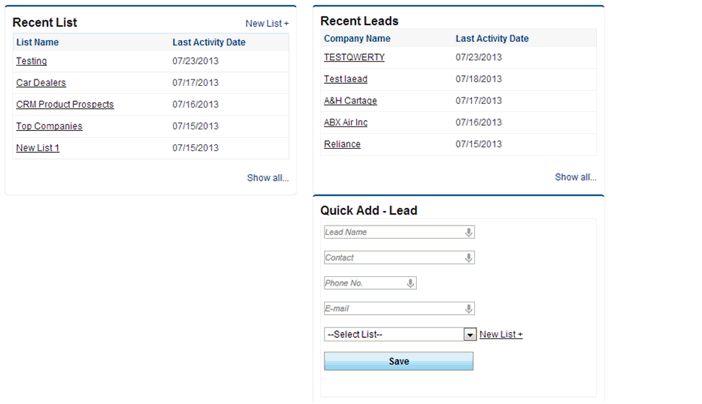
Task: Open the Reliance lead
Action: coord(342,144)
